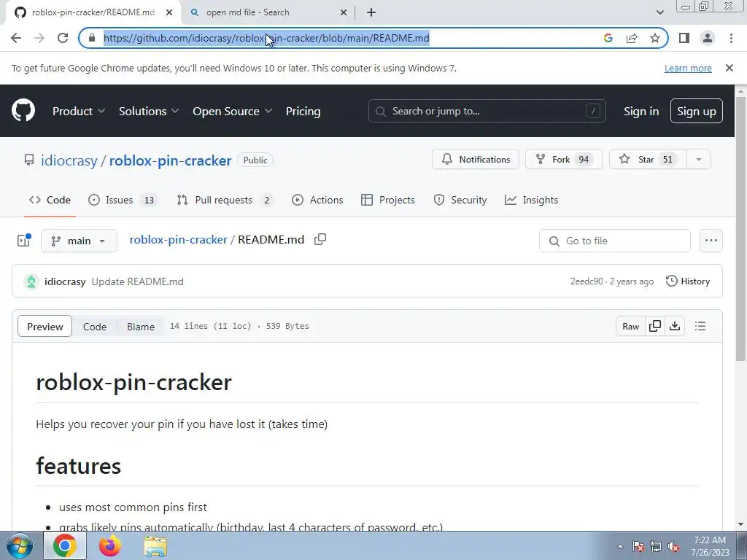Image resolution: width=747 pixels, height=560 pixels.
Task: Click the share page icon in address bar
Action: click(632, 38)
